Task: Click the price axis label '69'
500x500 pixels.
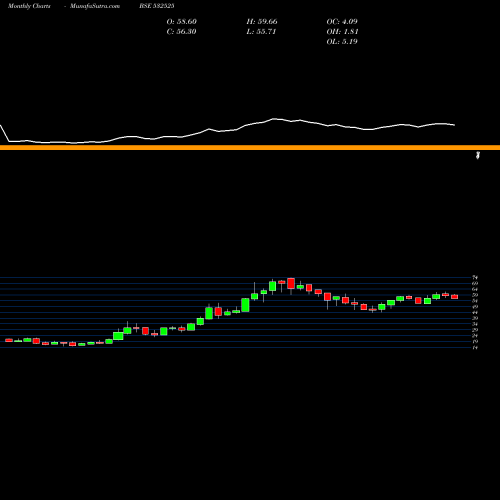Action: (475, 283)
